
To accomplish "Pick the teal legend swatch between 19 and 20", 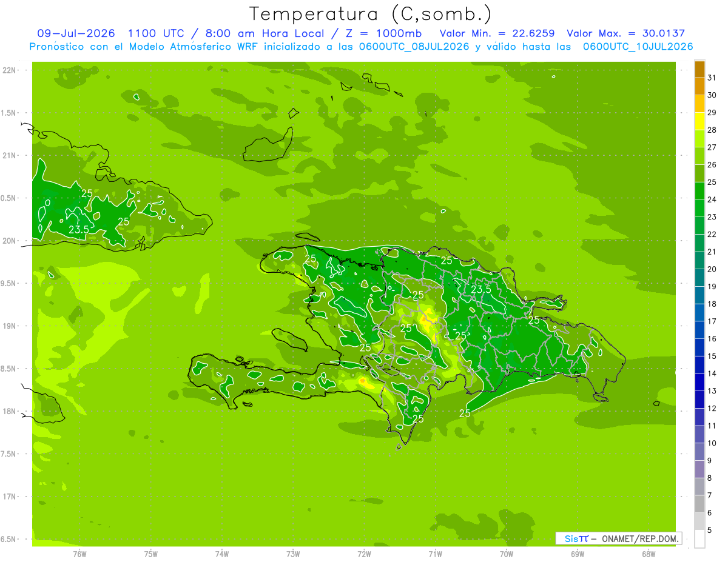I will 700,278.
